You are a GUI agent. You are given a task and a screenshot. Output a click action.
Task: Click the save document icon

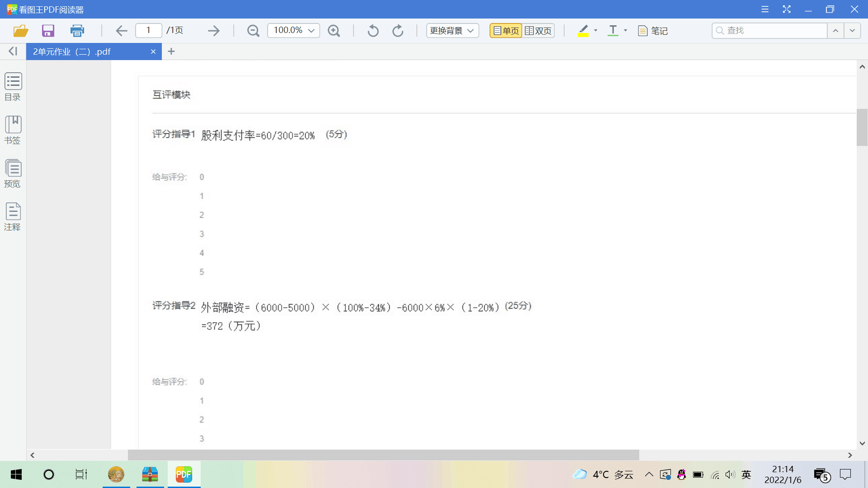(48, 31)
